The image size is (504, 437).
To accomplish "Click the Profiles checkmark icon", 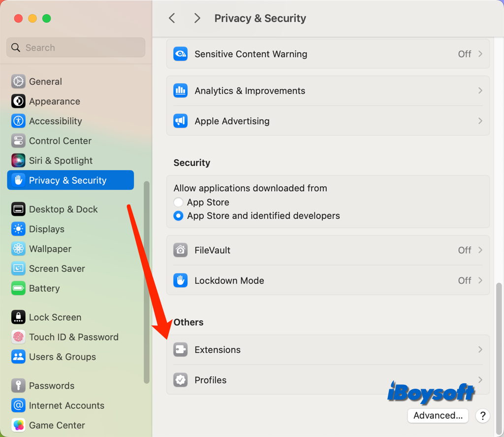I will 181,380.
